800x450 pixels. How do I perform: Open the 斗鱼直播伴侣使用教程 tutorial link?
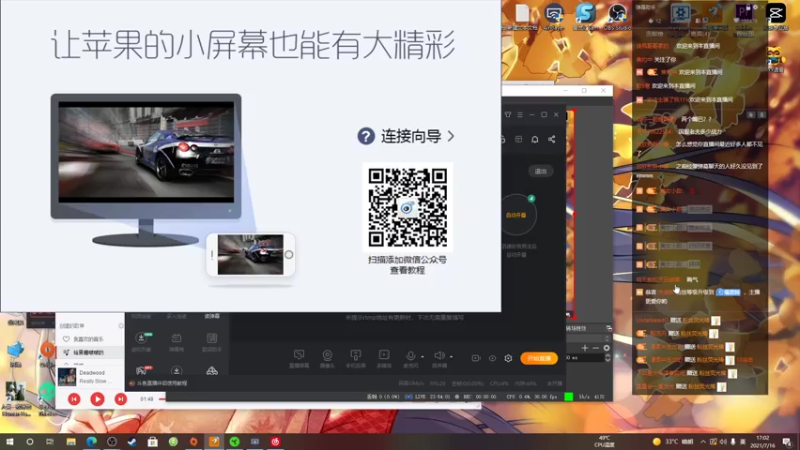(162, 383)
